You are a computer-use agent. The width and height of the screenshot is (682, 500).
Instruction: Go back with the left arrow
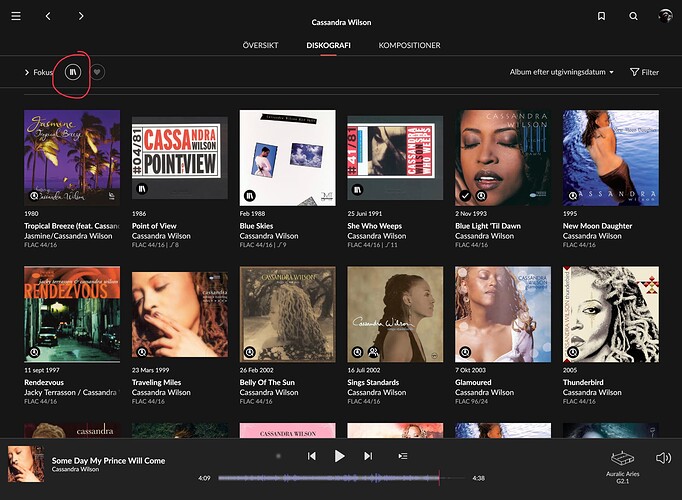[x=48, y=16]
